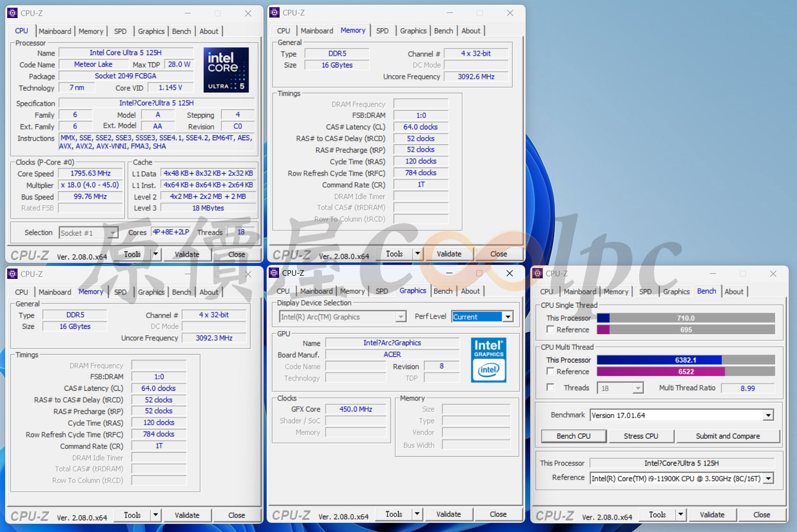Open the Socket #1 selection dropdown
This screenshot has height=532, width=797.
pos(113,233)
